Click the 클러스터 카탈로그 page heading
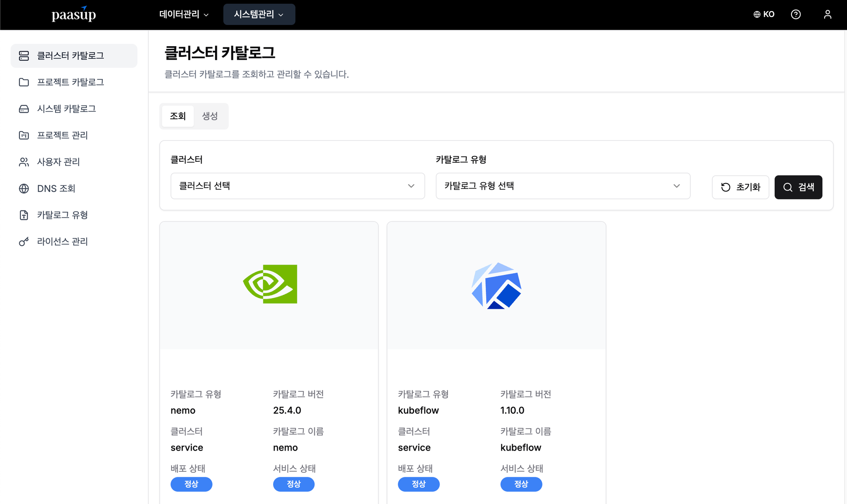 click(220, 53)
